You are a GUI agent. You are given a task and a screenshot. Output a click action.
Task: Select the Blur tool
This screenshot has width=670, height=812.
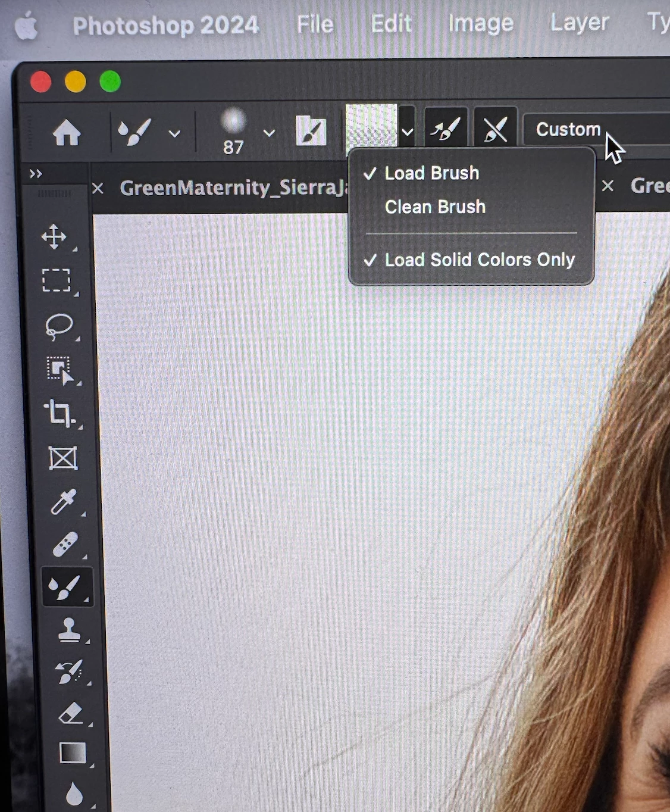click(74, 794)
